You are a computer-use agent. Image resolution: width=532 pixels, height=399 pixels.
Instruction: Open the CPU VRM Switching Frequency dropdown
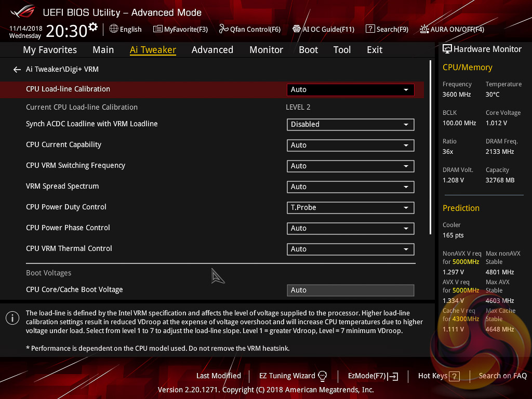click(350, 166)
